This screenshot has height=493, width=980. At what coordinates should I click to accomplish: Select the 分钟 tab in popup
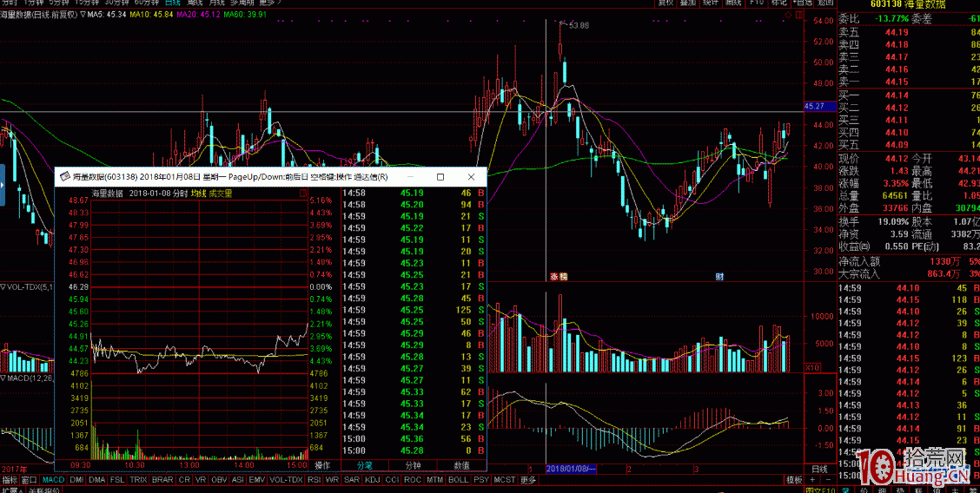tap(414, 465)
